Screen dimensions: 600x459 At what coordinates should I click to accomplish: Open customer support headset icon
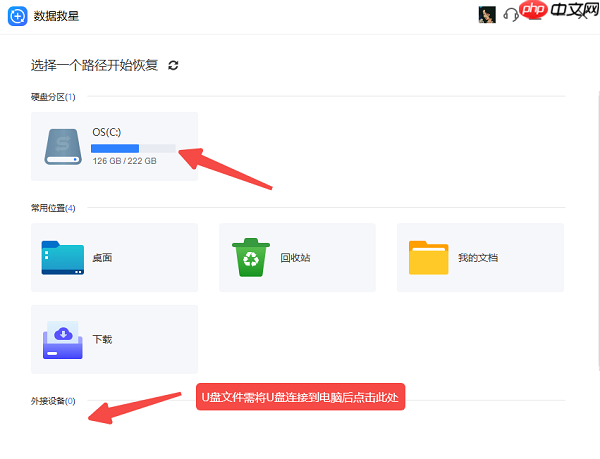[511, 14]
